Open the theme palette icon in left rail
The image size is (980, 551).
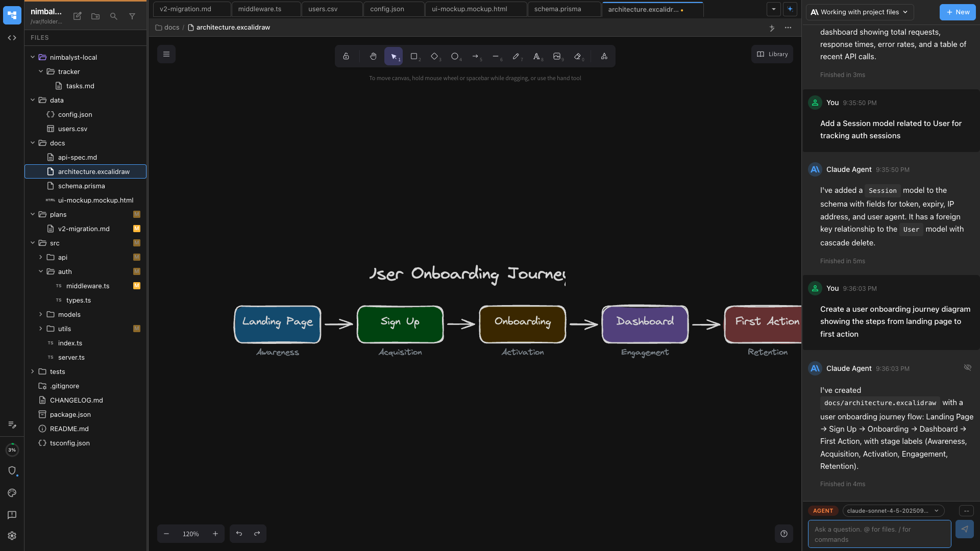[x=12, y=493]
